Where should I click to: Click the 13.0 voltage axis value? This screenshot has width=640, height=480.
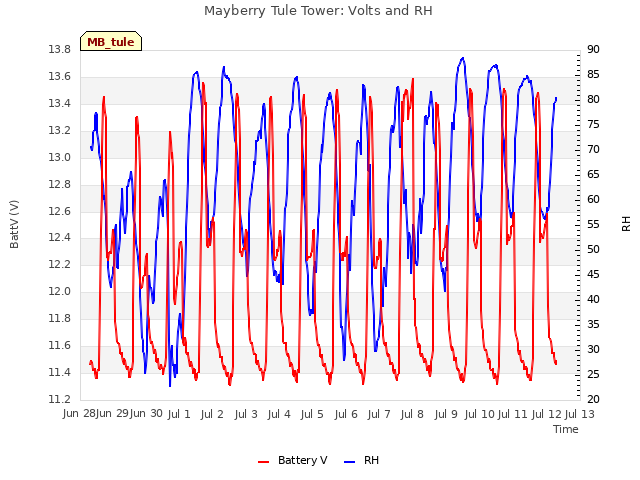pos(60,158)
